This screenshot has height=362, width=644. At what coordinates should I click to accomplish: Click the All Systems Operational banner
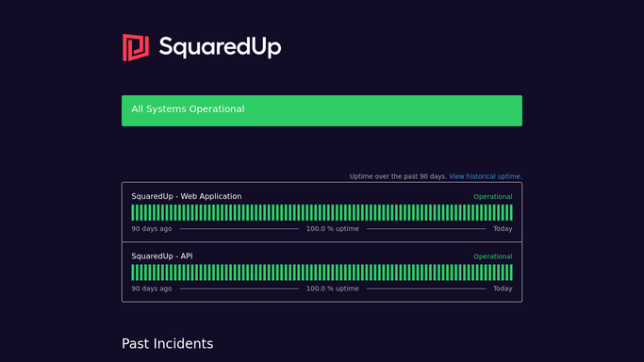coord(322,111)
